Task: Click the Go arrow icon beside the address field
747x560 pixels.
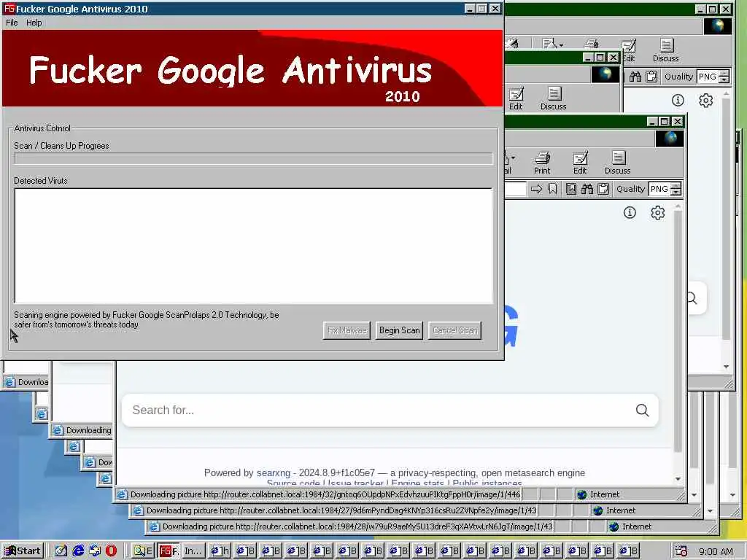Action: [536, 189]
